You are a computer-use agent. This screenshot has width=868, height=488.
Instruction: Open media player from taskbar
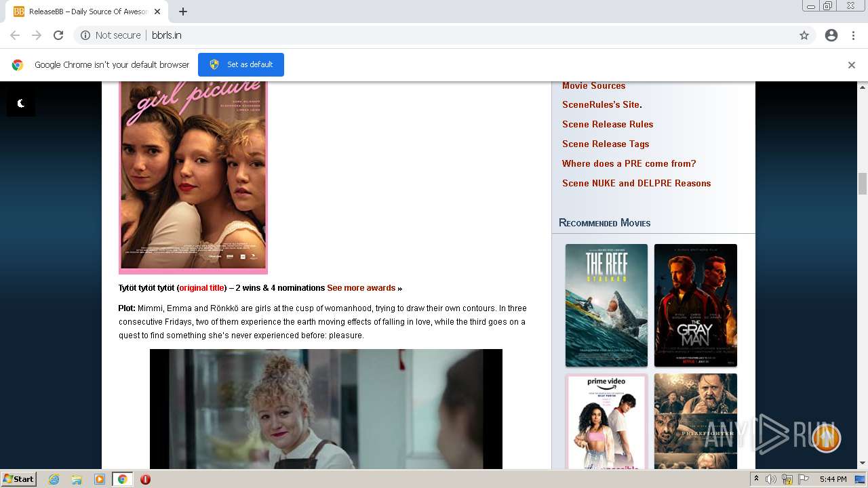click(100, 479)
